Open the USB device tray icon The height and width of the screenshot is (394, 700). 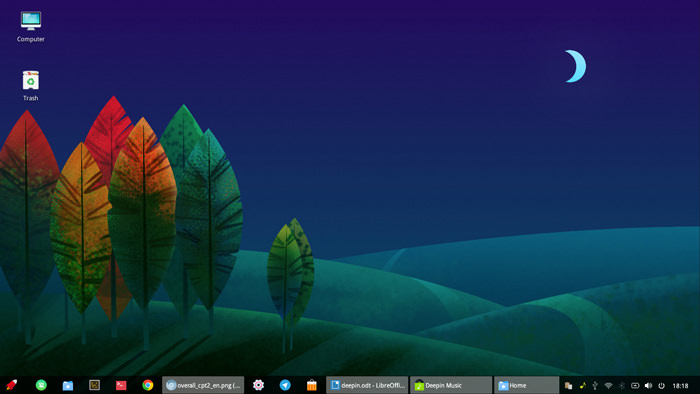pyautogui.click(x=595, y=385)
